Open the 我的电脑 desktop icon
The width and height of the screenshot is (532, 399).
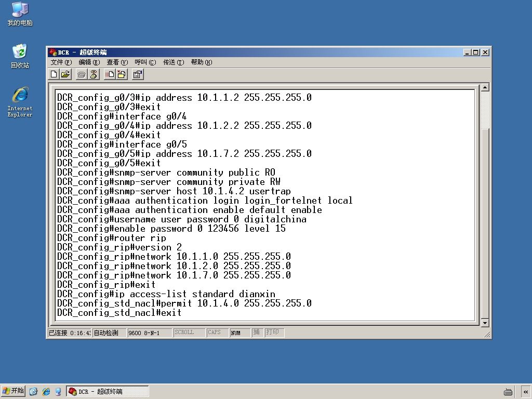20,14
